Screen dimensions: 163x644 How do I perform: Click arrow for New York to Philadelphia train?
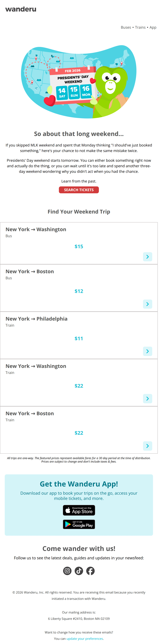[x=148, y=351]
